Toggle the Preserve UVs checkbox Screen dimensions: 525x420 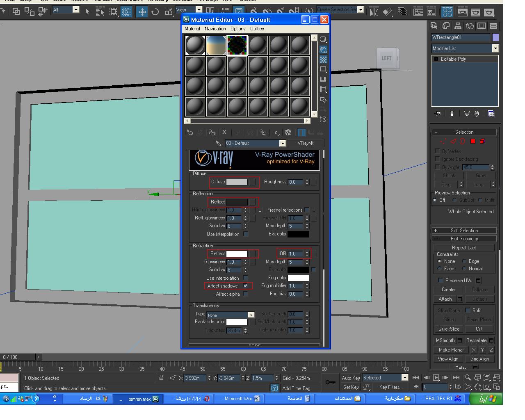(x=441, y=280)
